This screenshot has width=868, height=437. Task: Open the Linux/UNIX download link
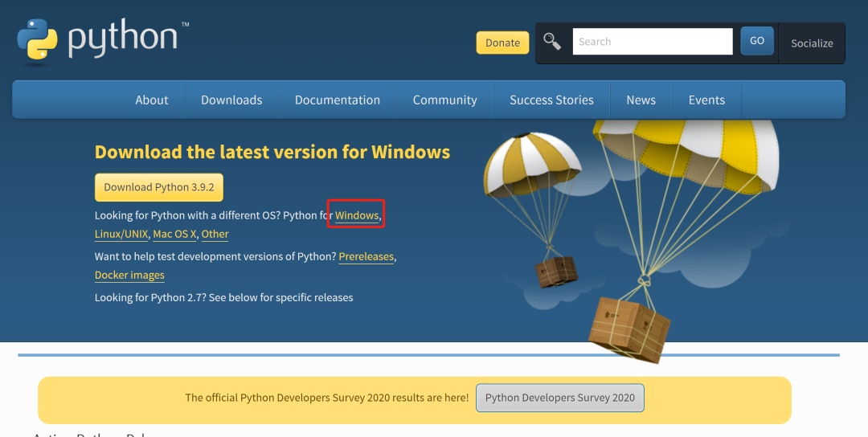click(121, 234)
